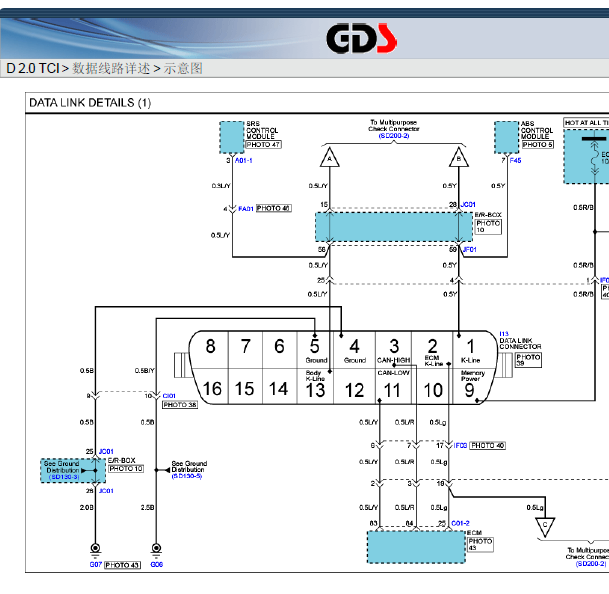The width and height of the screenshot is (609, 594).
Task: Open the G06 ground point link
Action: click(x=157, y=564)
